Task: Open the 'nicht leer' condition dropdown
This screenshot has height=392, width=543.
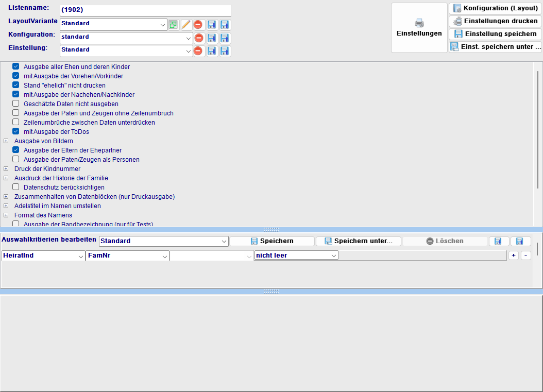Action: coord(334,255)
